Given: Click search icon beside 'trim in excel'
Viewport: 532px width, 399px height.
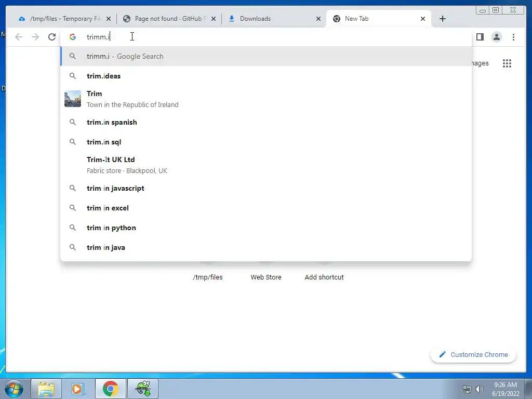Looking at the screenshot, I should coord(73,208).
